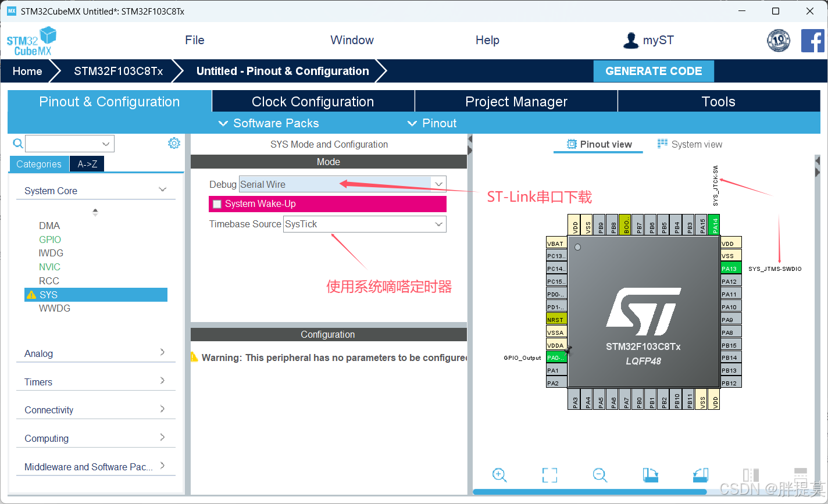
Task: Click the search magnifier icon in the sidebar
Action: coord(18,144)
